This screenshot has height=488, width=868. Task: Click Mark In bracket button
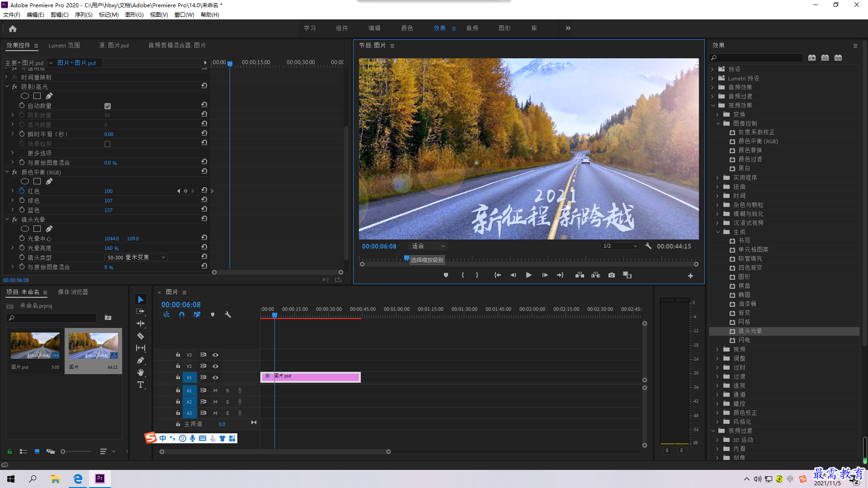click(462, 275)
